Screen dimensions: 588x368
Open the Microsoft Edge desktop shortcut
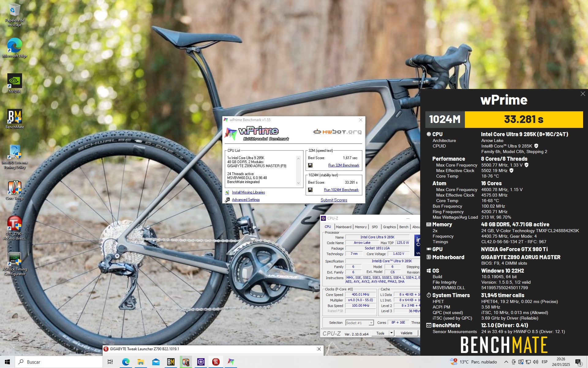[x=14, y=48]
